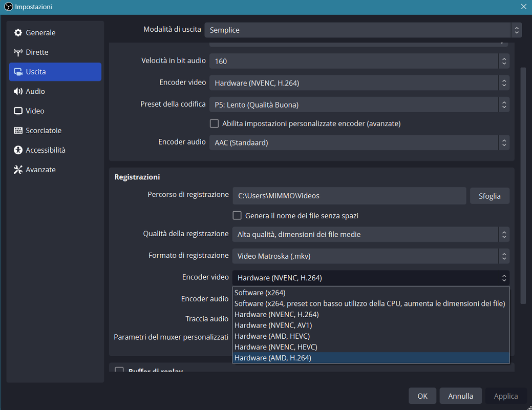Switch to the Audio settings section
The width and height of the screenshot is (532, 410).
(55, 91)
